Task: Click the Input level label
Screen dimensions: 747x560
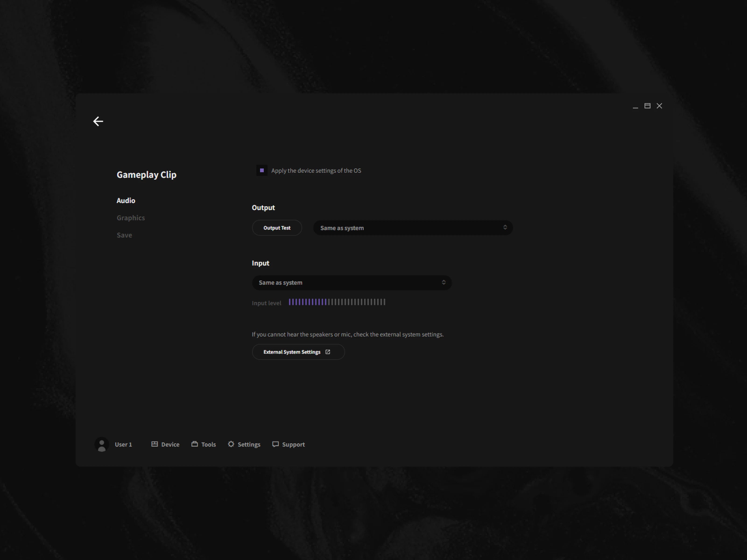Action: tap(266, 303)
